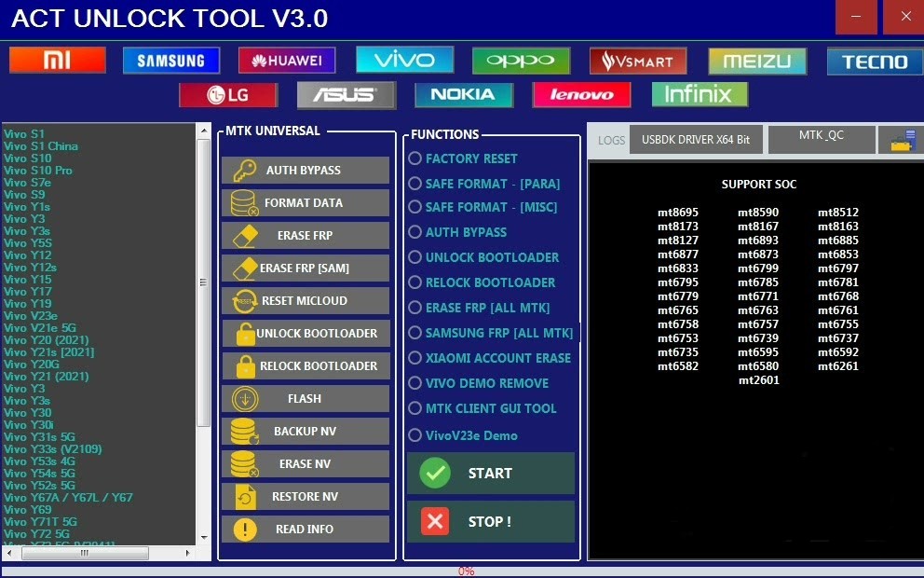The height and width of the screenshot is (578, 924).
Task: Click the STOP ! button
Action: coord(491,522)
